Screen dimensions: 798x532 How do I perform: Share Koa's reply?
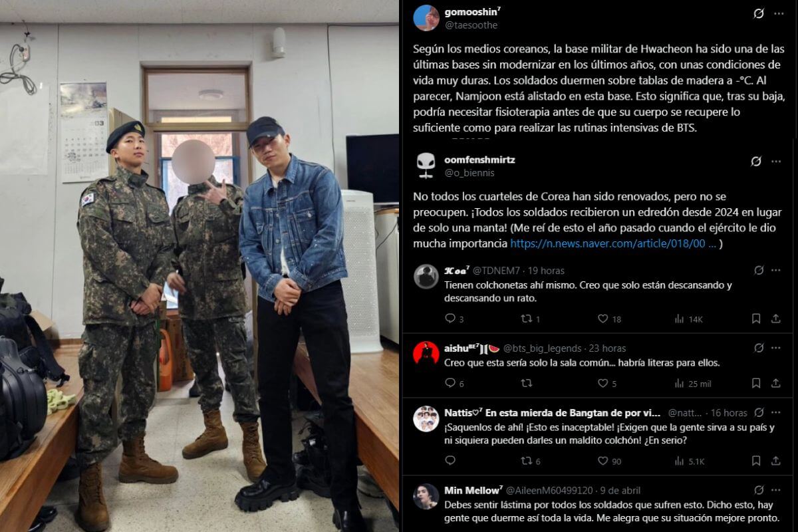coord(775,319)
